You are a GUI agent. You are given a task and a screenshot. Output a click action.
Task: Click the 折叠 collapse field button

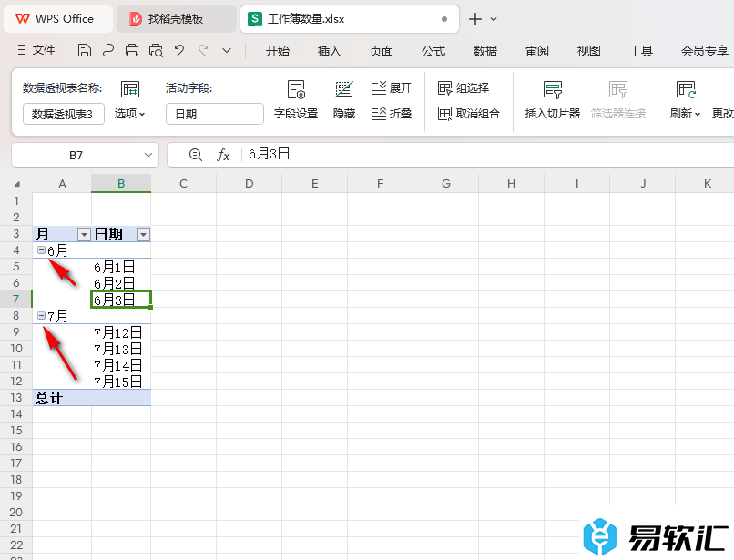point(392,113)
